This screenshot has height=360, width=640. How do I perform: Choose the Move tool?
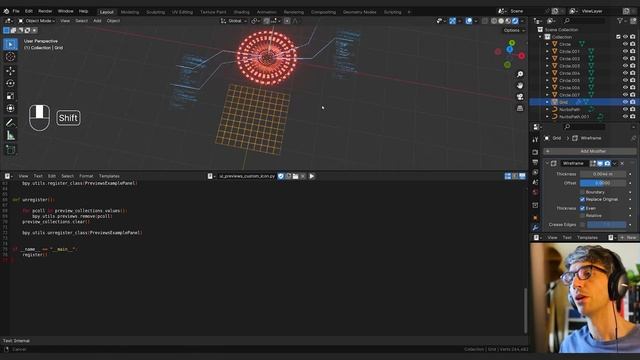click(11, 71)
